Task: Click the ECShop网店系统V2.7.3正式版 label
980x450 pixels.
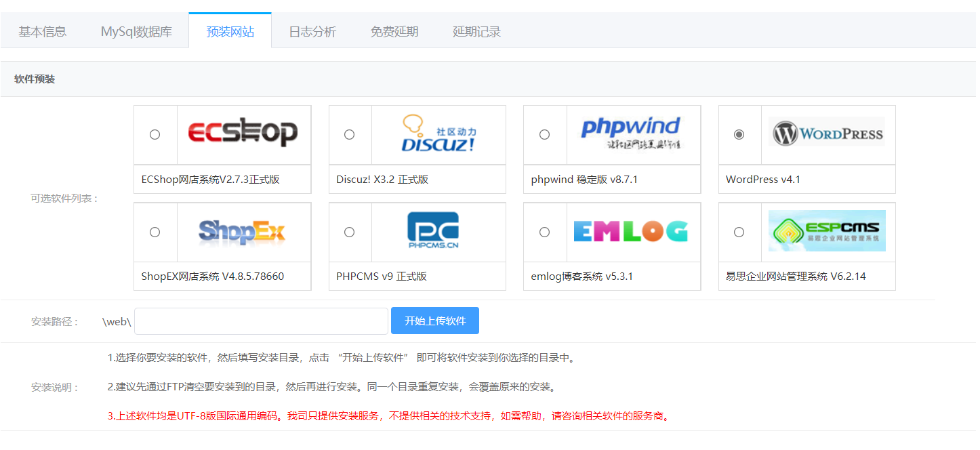Action: click(x=211, y=180)
